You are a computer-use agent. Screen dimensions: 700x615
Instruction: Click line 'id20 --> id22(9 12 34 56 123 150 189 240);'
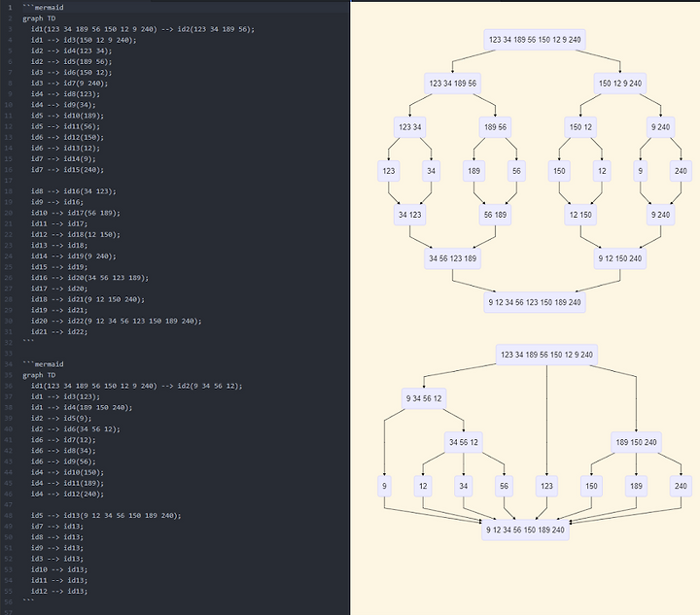pyautogui.click(x=116, y=322)
